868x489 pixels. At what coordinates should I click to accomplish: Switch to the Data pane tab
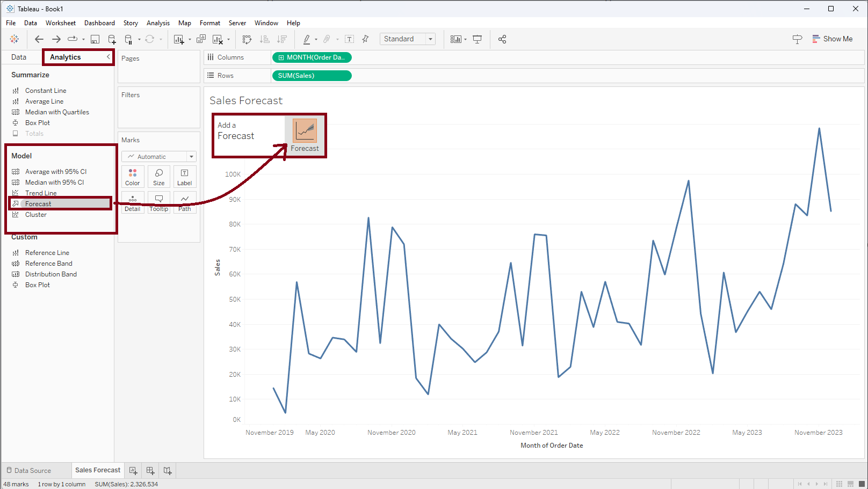(19, 57)
